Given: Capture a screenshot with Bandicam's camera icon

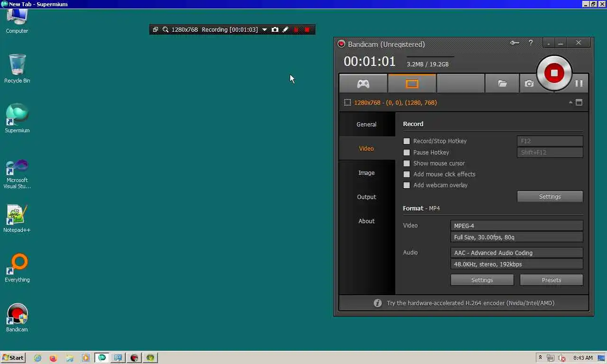Looking at the screenshot, I should tap(529, 83).
